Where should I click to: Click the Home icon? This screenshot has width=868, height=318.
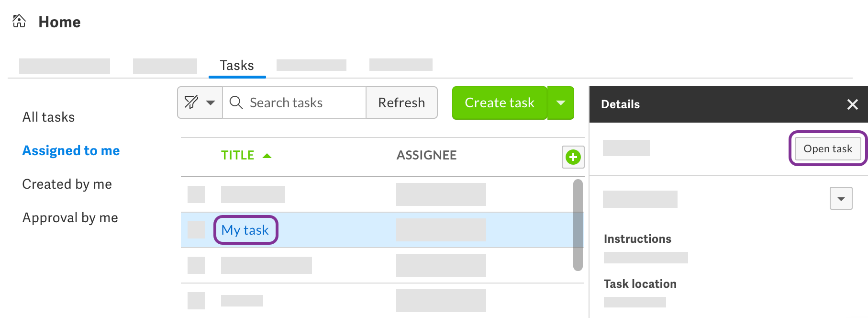click(x=19, y=20)
